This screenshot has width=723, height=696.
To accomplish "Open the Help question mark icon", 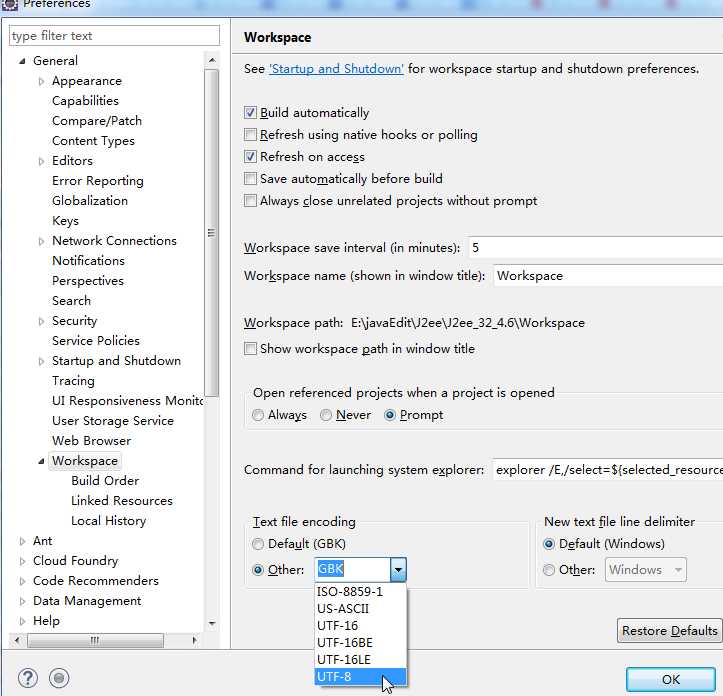I will 28,678.
